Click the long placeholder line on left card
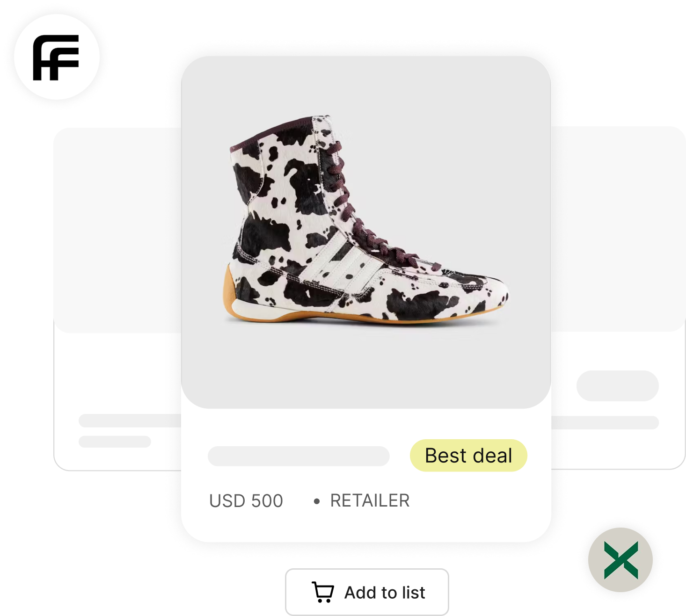 pos(130,420)
